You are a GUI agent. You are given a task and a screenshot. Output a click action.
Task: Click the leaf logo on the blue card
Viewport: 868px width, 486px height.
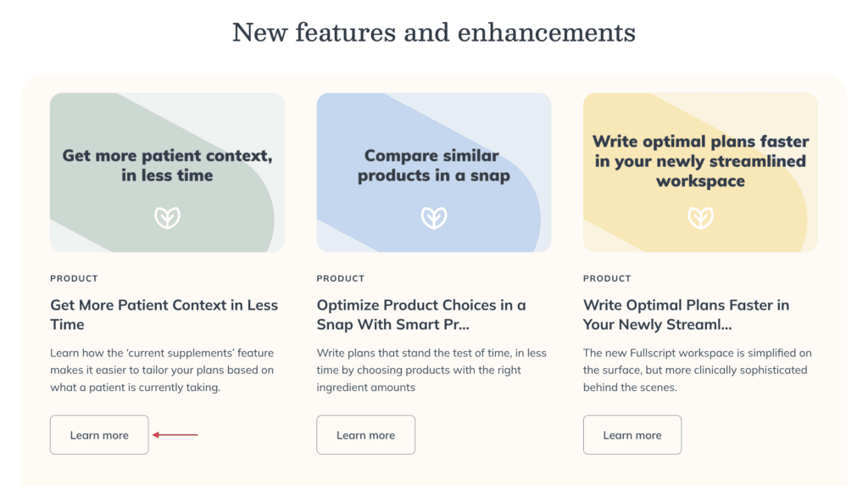tap(434, 217)
